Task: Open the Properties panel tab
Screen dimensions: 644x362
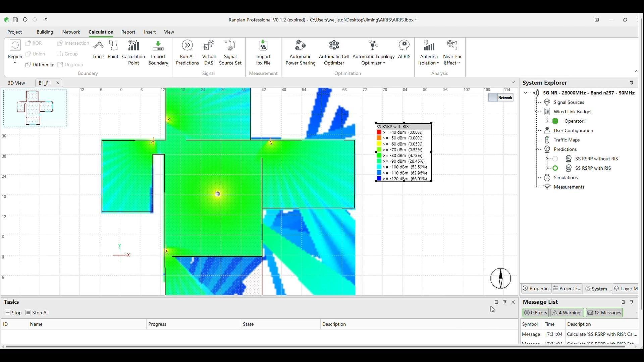Action: [x=536, y=289]
